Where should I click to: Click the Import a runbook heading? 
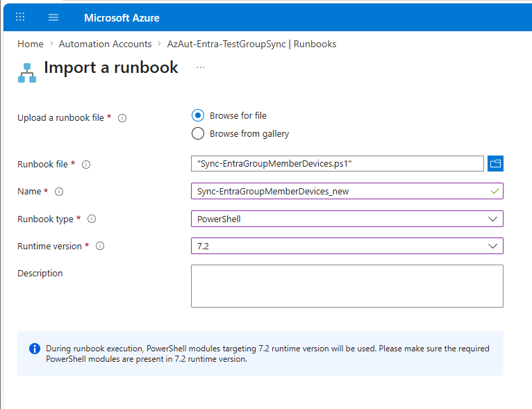[111, 67]
